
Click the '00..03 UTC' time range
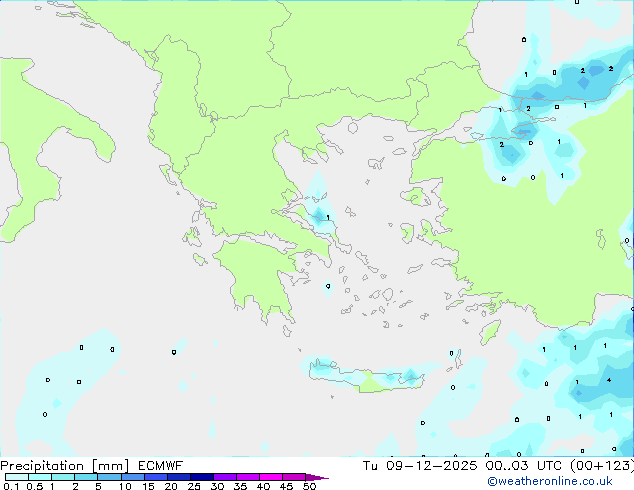click(524, 466)
